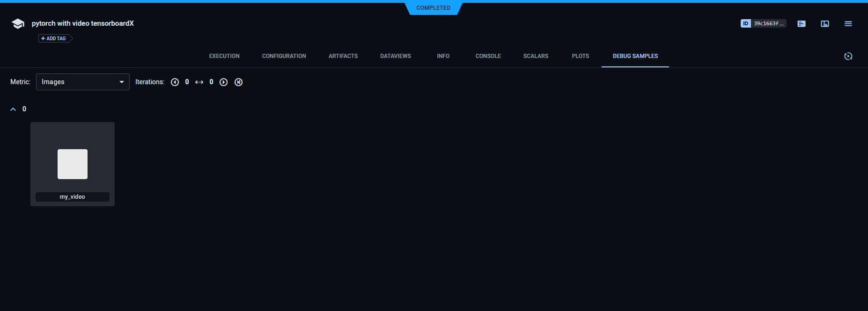Open the Configuration tab
Viewport: 868px width, 311px height.
284,56
